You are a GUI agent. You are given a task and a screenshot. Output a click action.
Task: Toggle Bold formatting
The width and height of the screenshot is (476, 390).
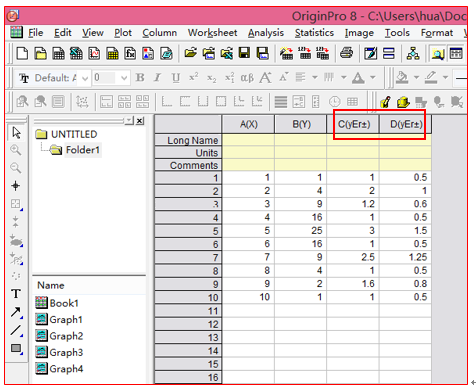click(140, 78)
